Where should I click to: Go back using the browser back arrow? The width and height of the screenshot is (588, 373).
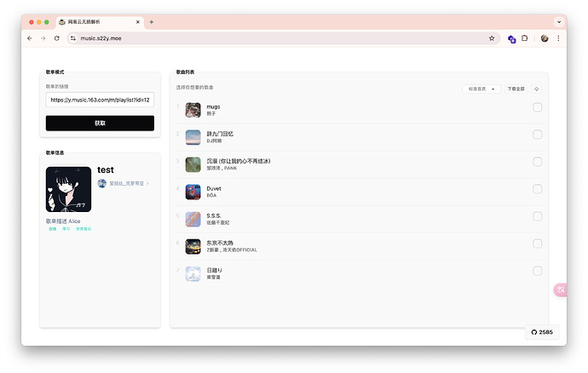tap(30, 38)
